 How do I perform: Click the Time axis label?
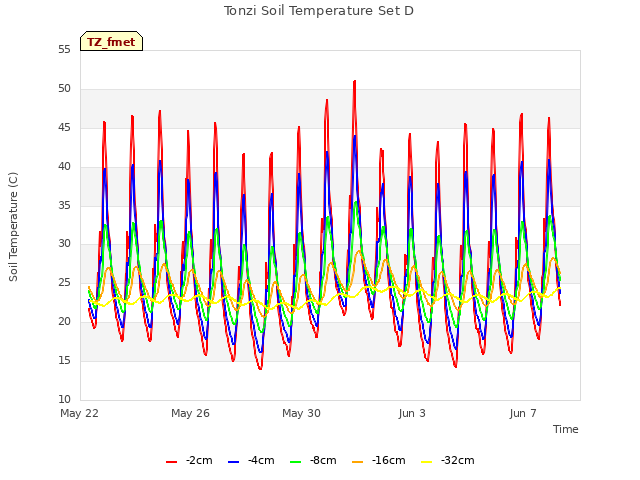coord(566,429)
